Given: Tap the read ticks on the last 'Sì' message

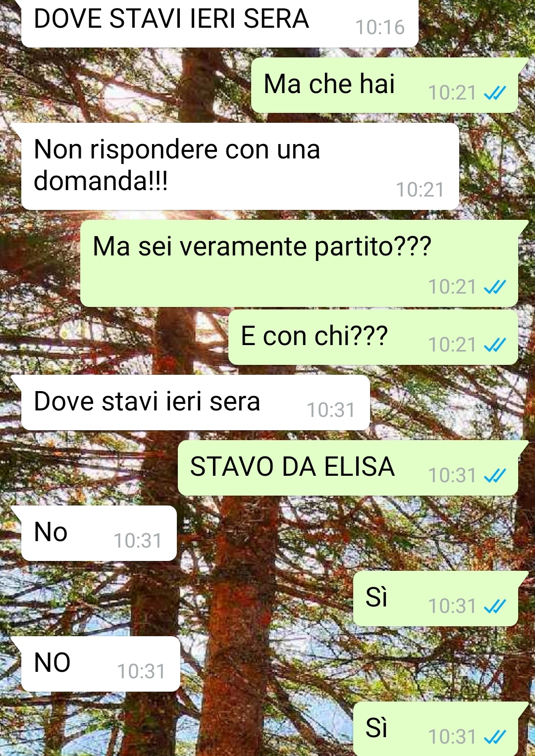Looking at the screenshot, I should tap(495, 737).
